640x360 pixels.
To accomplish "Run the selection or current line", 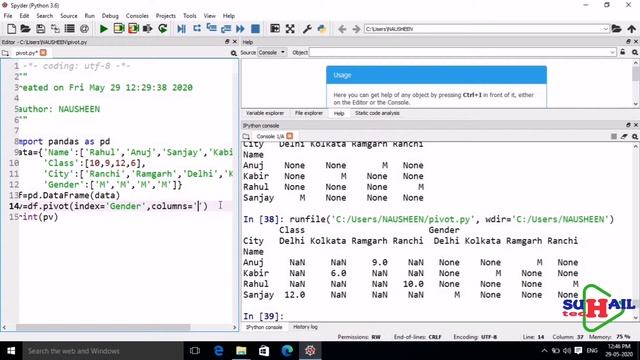I will (148, 29).
